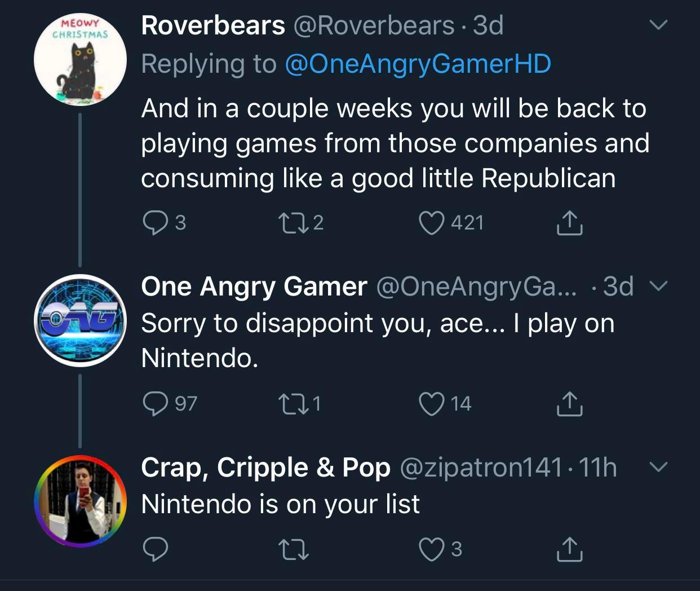This screenshot has width=700, height=591.
Task: Open the Roverbears tweet options chevron
Action: coord(658,25)
